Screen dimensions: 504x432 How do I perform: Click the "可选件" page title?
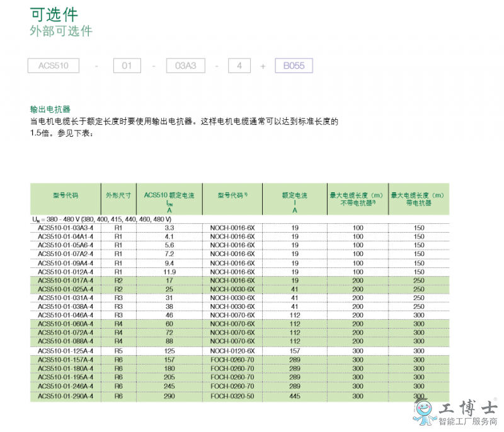coord(54,15)
